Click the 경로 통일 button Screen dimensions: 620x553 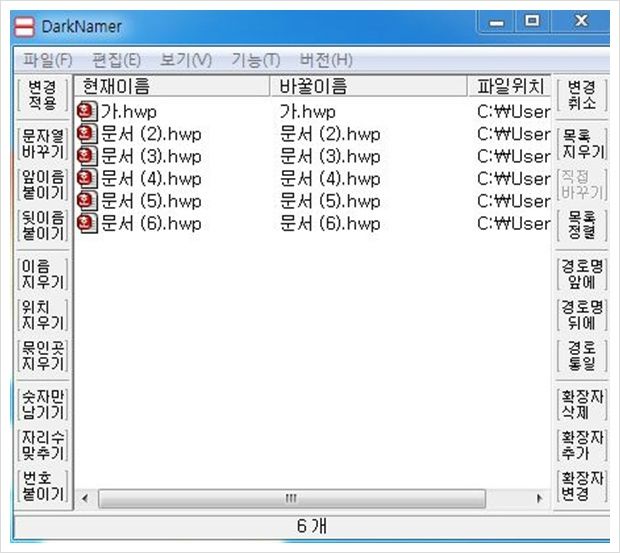click(582, 356)
